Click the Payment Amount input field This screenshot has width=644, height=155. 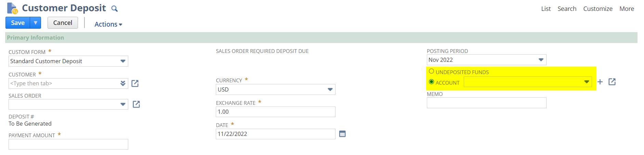68,144
